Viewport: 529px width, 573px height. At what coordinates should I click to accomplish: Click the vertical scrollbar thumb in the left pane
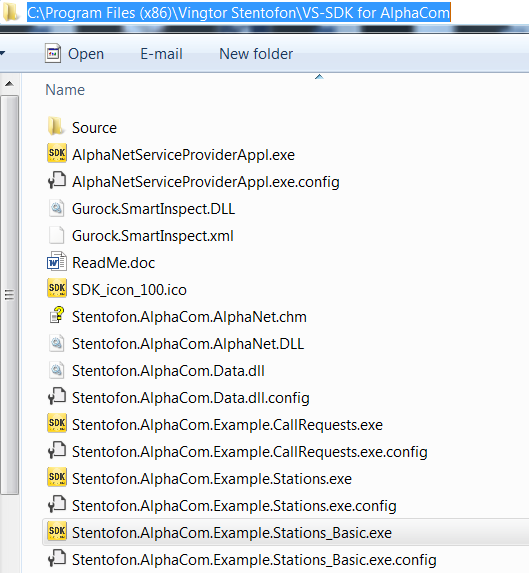coord(9,295)
